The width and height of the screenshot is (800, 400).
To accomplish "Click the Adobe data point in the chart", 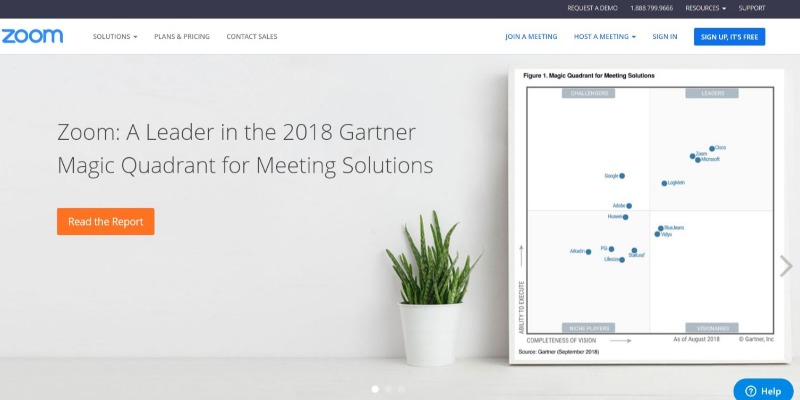I will [x=629, y=206].
